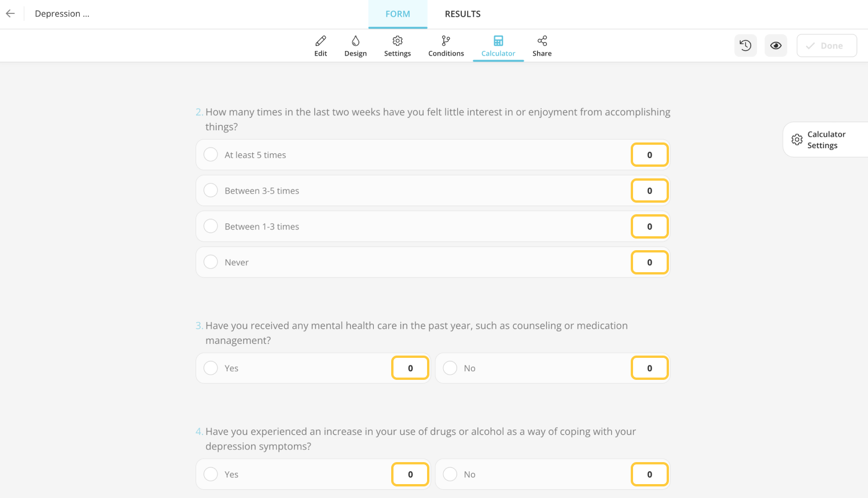Open the FORM tab
This screenshot has height=498, width=868.
(398, 13)
